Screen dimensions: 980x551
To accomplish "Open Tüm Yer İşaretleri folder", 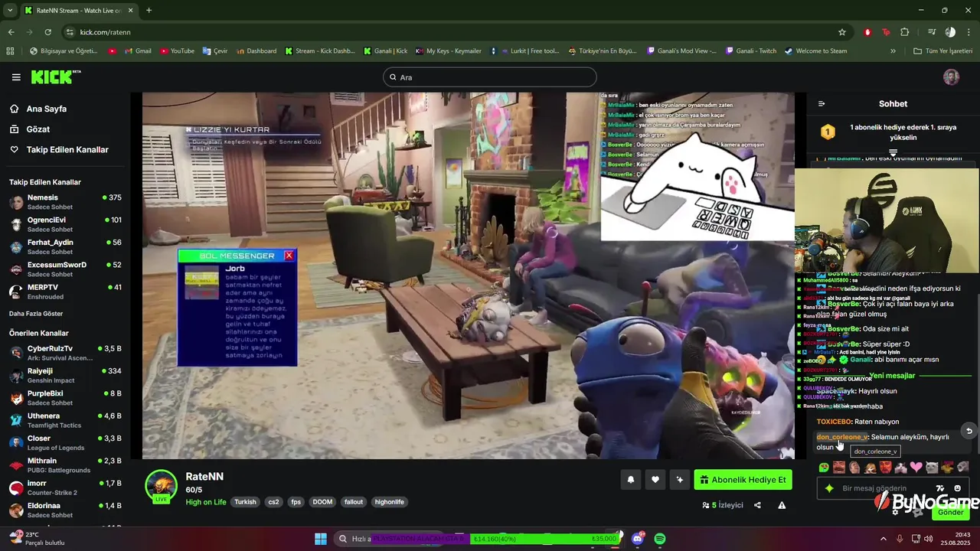I will point(942,51).
